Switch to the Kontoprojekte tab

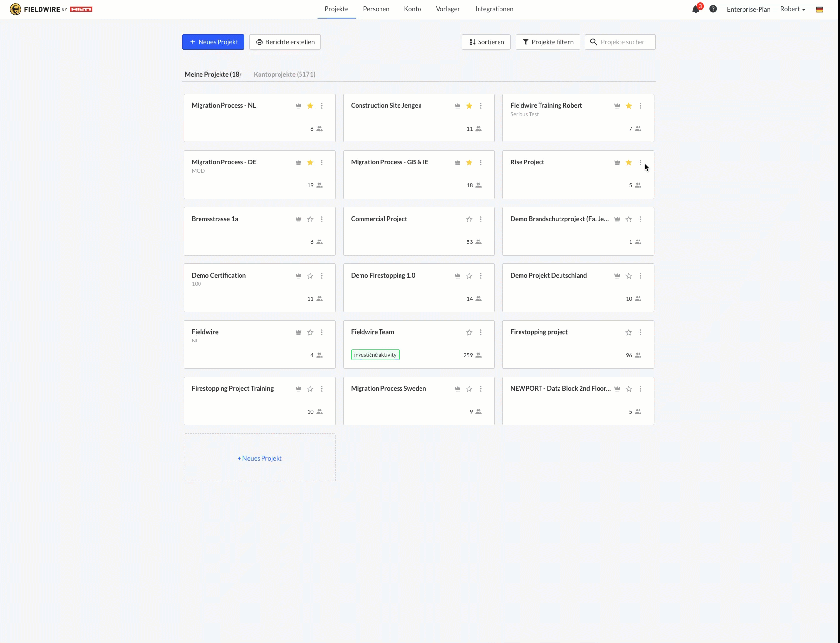(284, 74)
